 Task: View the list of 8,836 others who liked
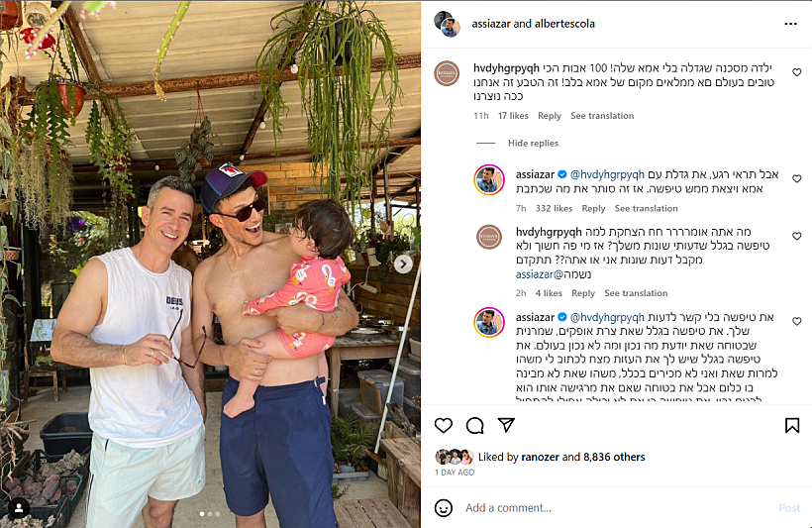[614, 457]
